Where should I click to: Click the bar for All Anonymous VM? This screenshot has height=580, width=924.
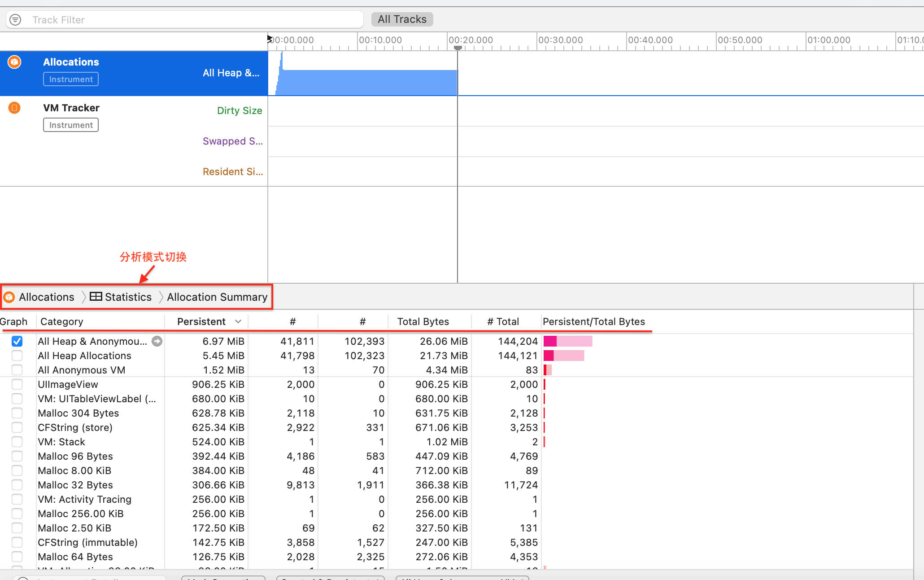pyautogui.click(x=548, y=370)
